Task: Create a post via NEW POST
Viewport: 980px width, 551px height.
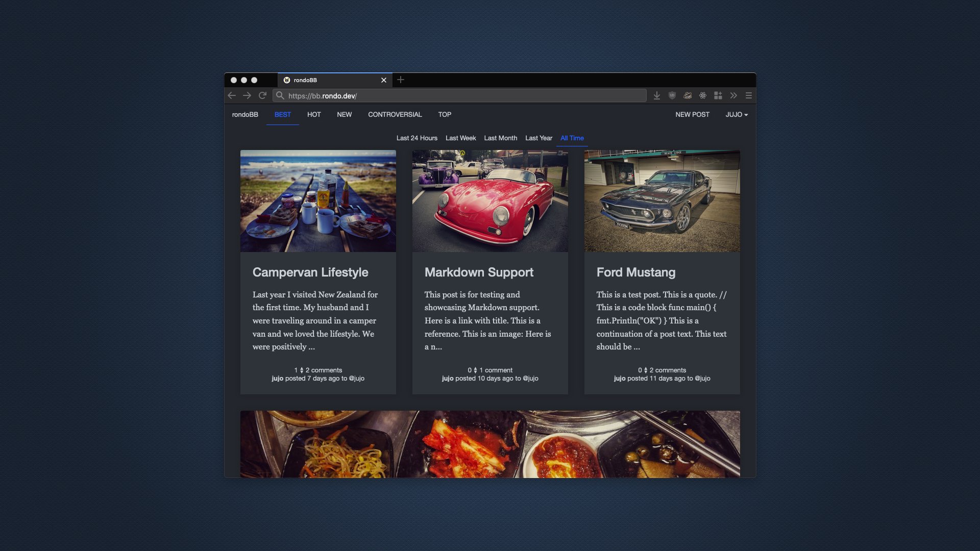Action: (x=692, y=114)
